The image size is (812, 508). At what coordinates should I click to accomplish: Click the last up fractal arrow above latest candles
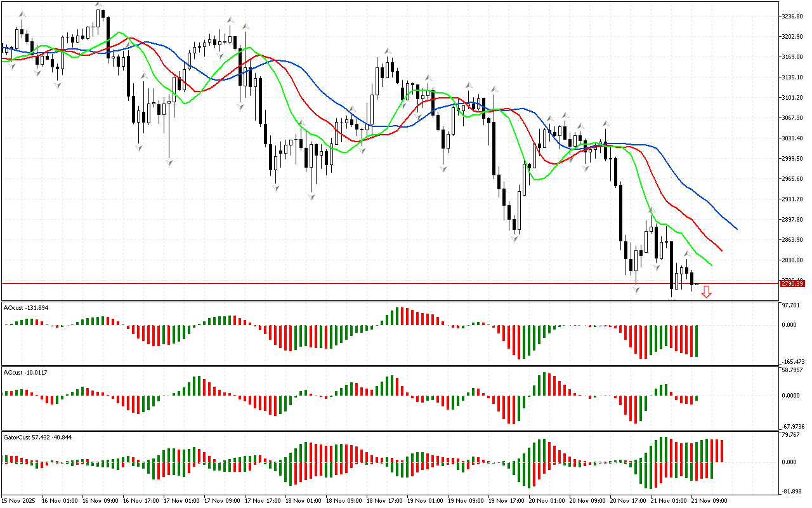(686, 253)
